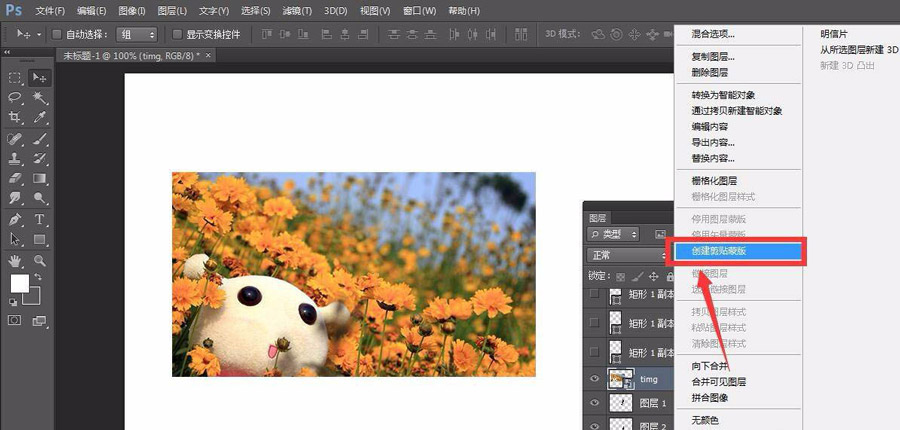
Task: Enable the 自动选择 checkbox
Action: pyautogui.click(x=57, y=34)
